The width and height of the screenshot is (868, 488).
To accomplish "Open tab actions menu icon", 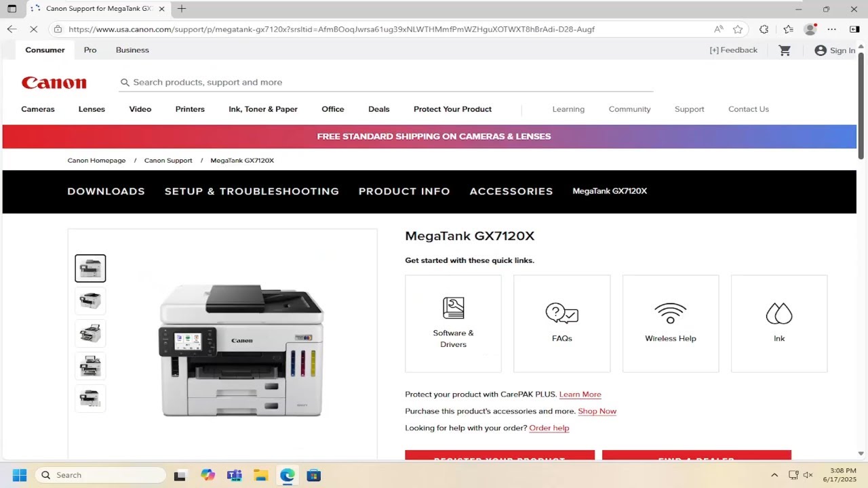I will pyautogui.click(x=12, y=9).
